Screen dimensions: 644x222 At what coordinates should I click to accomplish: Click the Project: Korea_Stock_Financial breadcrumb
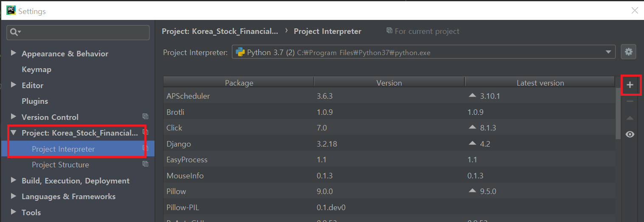[x=220, y=31]
